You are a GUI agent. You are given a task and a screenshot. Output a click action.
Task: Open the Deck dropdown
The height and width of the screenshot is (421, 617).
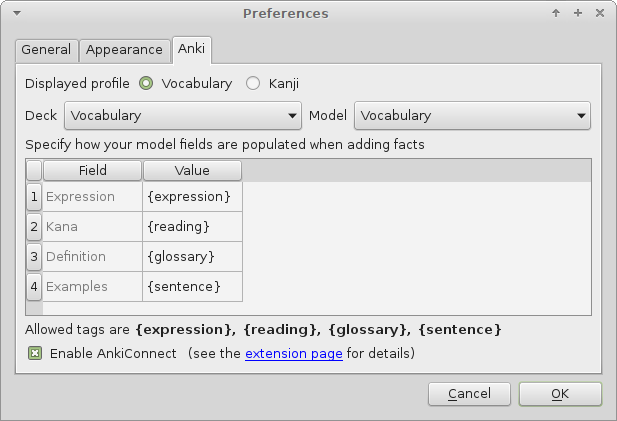[x=182, y=116]
